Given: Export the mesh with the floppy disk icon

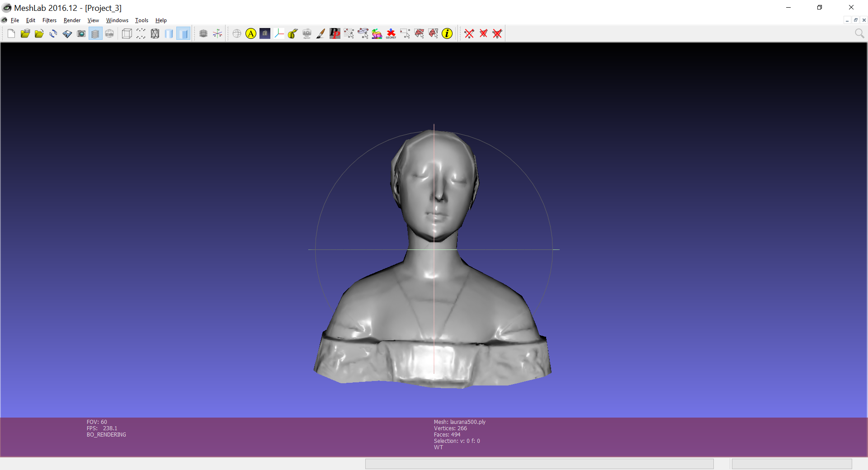Looking at the screenshot, I should click(x=67, y=33).
